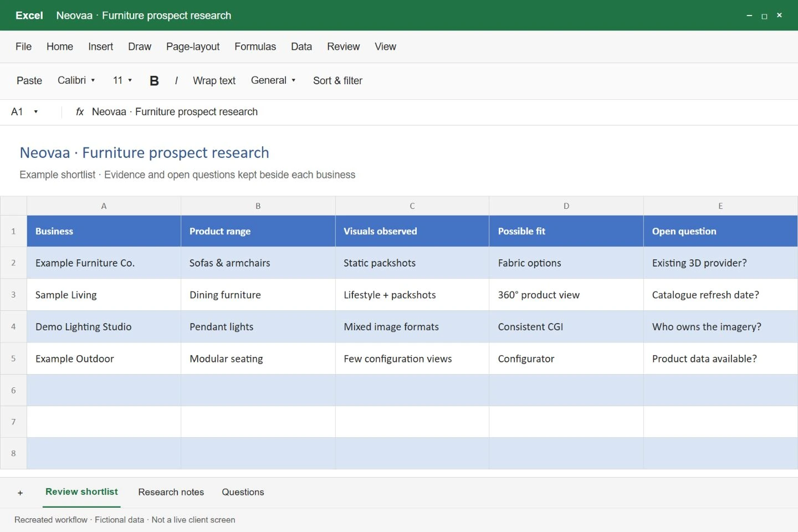
Task: Click the Paste button
Action: click(29, 81)
